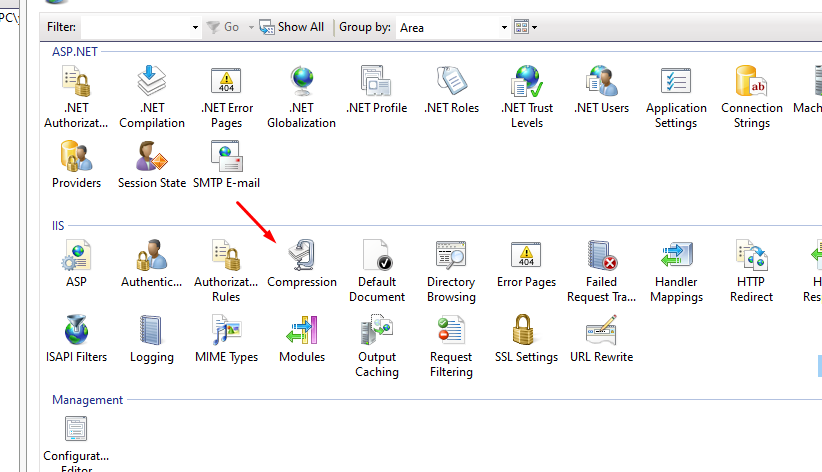
Task: Open .NET Error Pages icon
Action: click(227, 82)
